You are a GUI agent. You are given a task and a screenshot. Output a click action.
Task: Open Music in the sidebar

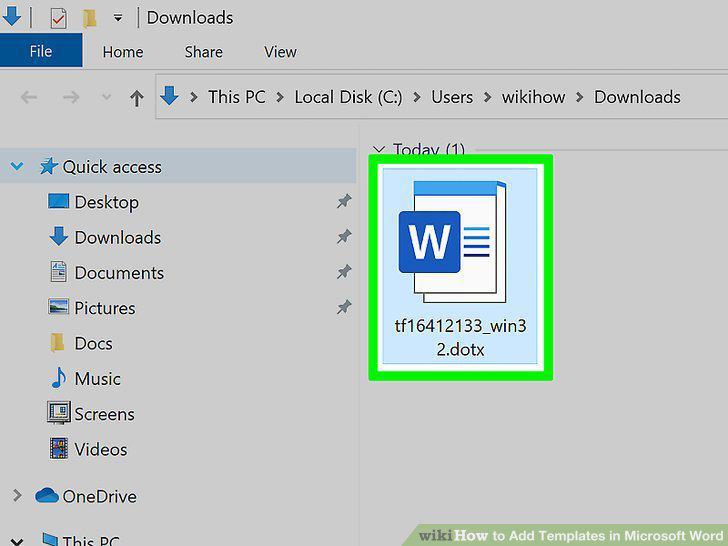98,379
